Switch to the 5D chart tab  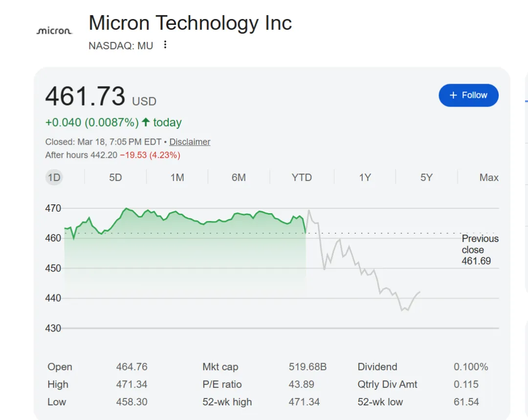[x=115, y=177]
